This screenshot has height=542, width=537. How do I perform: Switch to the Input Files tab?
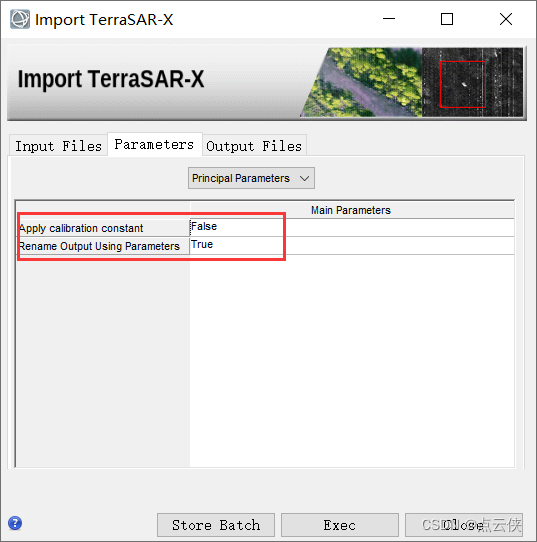(58, 146)
